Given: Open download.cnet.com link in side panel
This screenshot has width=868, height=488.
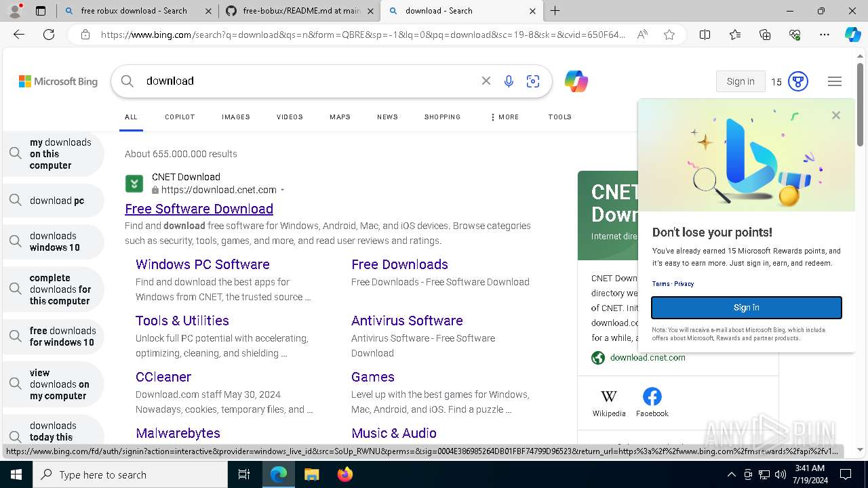Looking at the screenshot, I should coord(648,357).
